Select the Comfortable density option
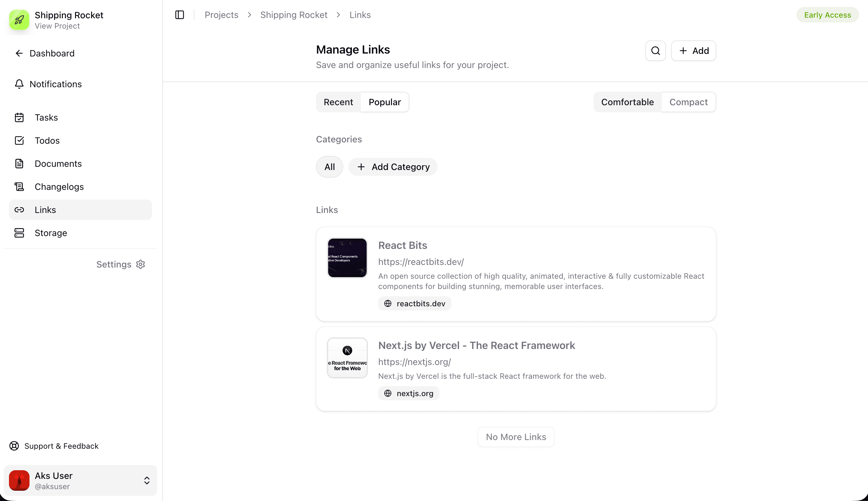The image size is (868, 501). (627, 102)
